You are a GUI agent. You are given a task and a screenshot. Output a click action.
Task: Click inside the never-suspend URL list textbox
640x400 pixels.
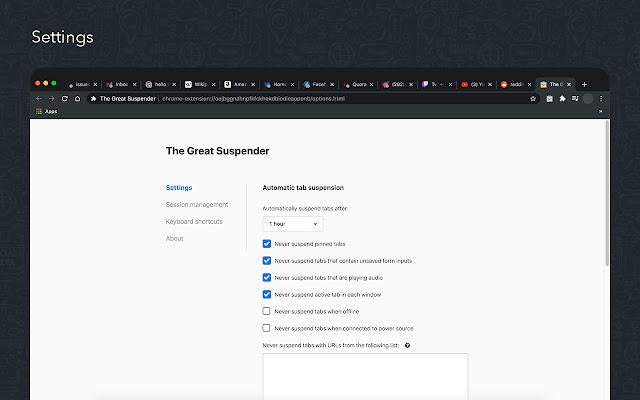tap(365, 376)
